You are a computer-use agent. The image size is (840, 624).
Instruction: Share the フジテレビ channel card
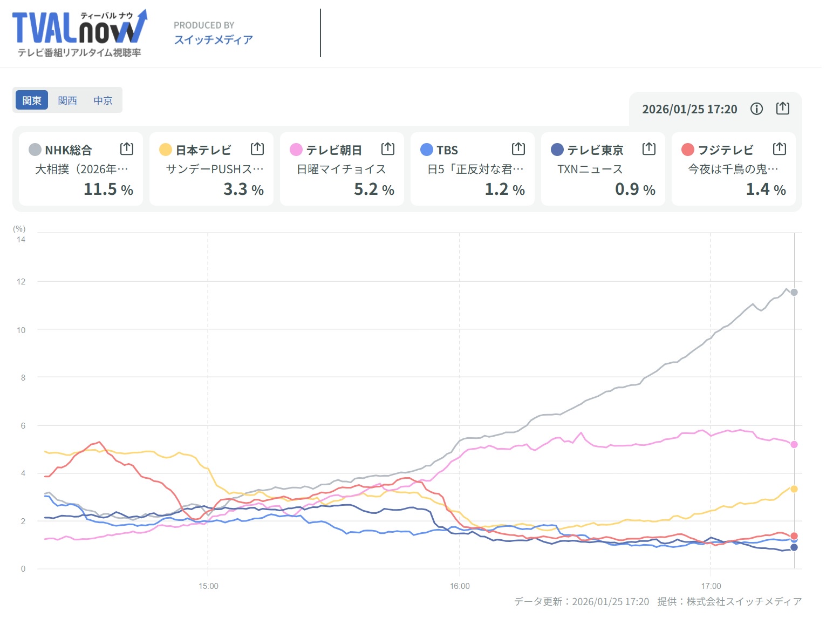(780, 148)
